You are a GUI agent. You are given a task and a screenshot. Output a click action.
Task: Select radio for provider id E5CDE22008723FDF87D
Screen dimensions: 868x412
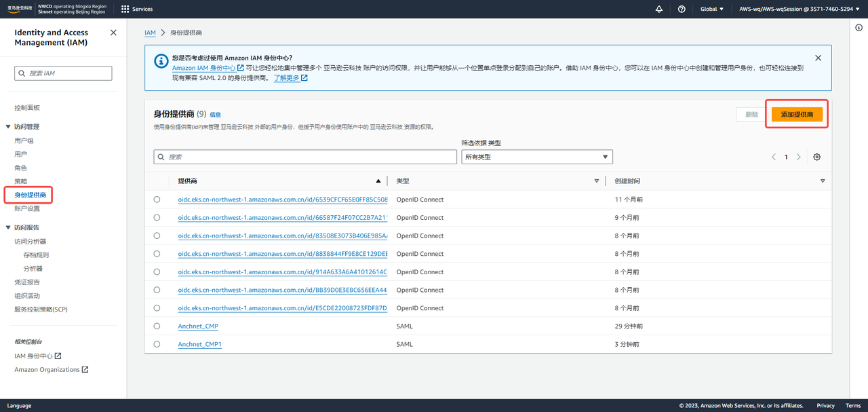coord(157,308)
